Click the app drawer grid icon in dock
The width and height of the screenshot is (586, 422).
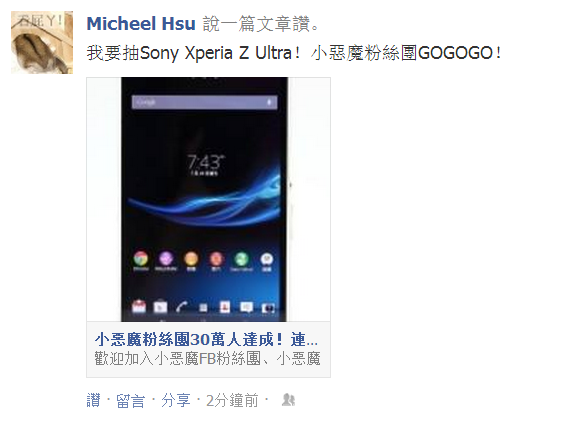(x=203, y=307)
